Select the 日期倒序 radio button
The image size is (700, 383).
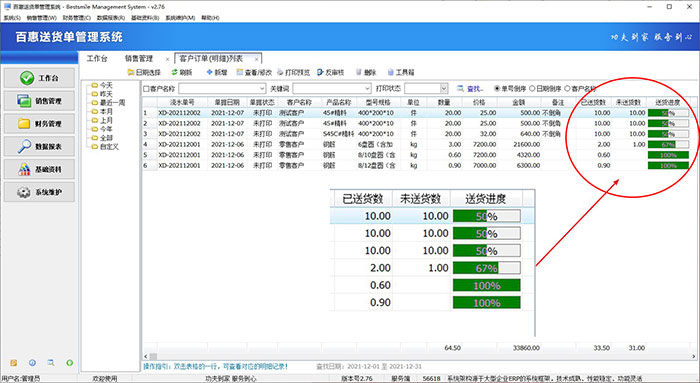coord(532,88)
